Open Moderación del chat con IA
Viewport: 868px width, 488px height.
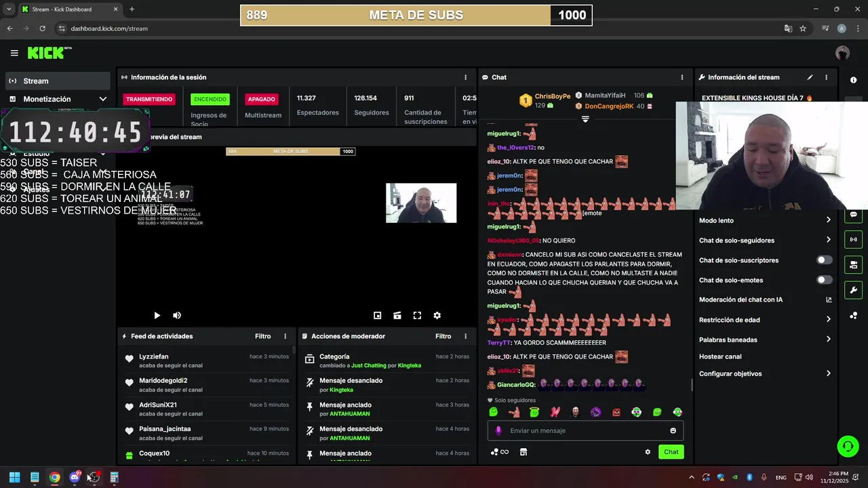click(x=765, y=300)
